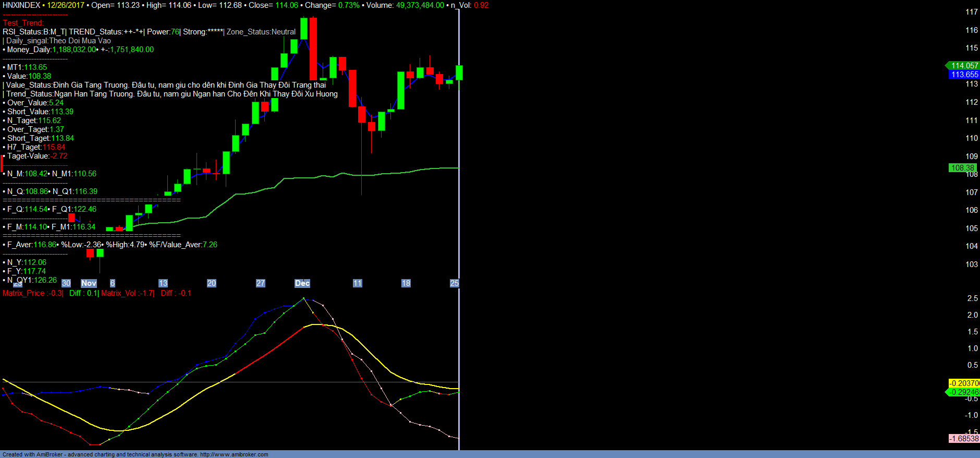Click the 117 level on the price axis
The width and height of the screenshot is (980, 458).
972,12
